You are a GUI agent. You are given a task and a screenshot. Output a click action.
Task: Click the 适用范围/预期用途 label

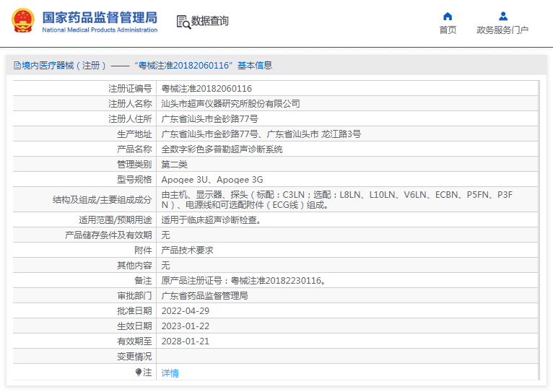point(116,220)
